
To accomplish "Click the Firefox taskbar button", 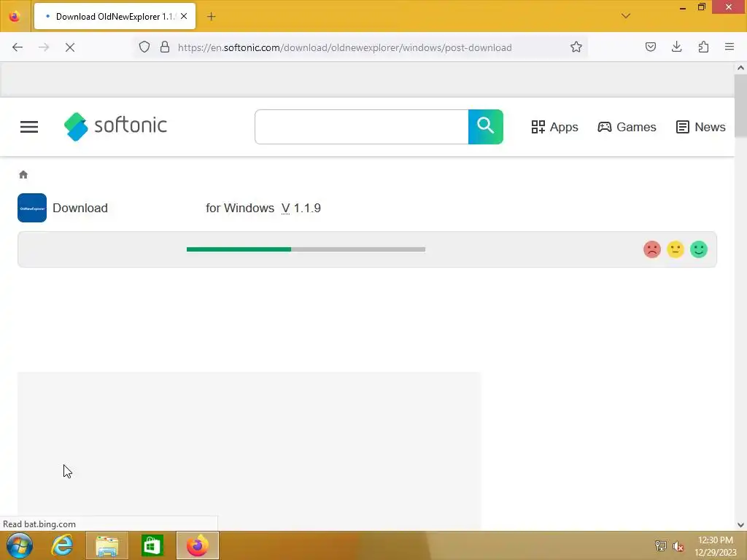I will click(197, 545).
